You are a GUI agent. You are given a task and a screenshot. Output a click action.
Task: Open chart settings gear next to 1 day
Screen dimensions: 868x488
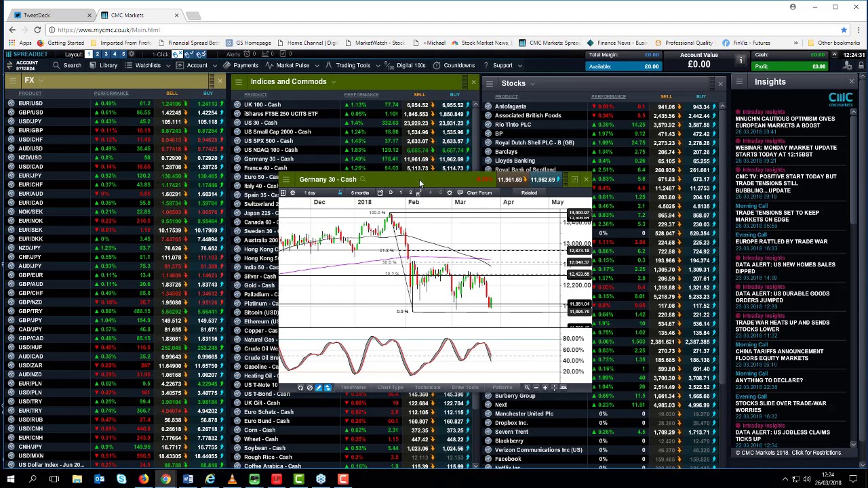[x=292, y=193]
